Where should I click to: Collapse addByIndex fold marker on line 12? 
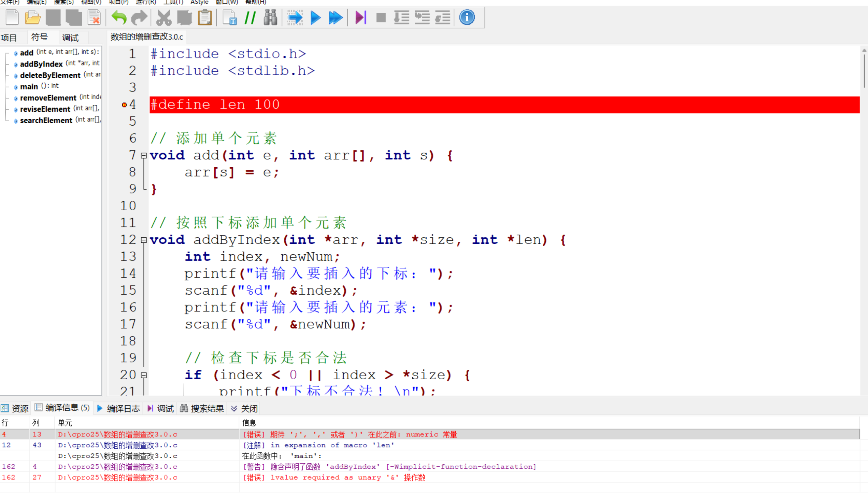pos(144,240)
